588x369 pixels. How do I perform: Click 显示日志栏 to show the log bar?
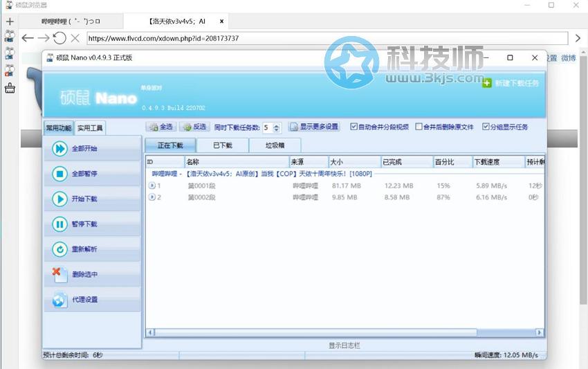click(x=344, y=345)
